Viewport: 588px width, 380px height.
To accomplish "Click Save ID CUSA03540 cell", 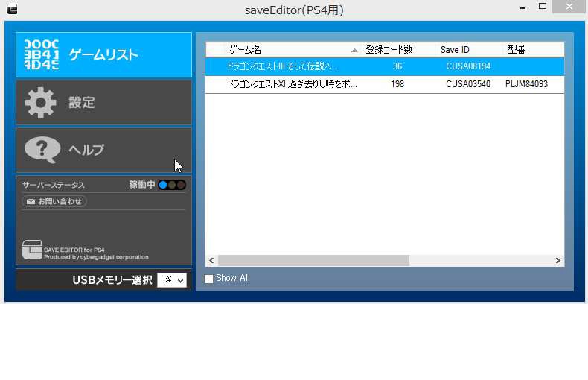I will [x=468, y=84].
